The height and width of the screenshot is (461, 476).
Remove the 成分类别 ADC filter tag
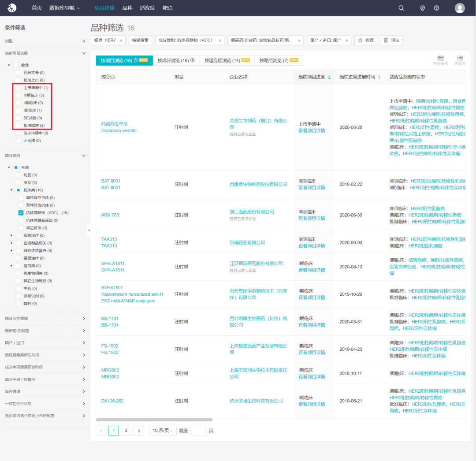220,41
